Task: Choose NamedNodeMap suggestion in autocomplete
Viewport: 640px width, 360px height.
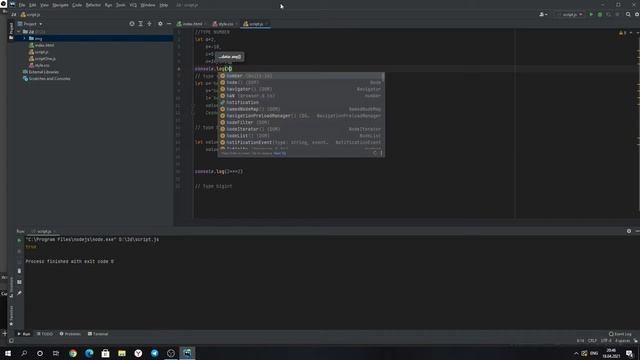Action: pyautogui.click(x=301, y=109)
